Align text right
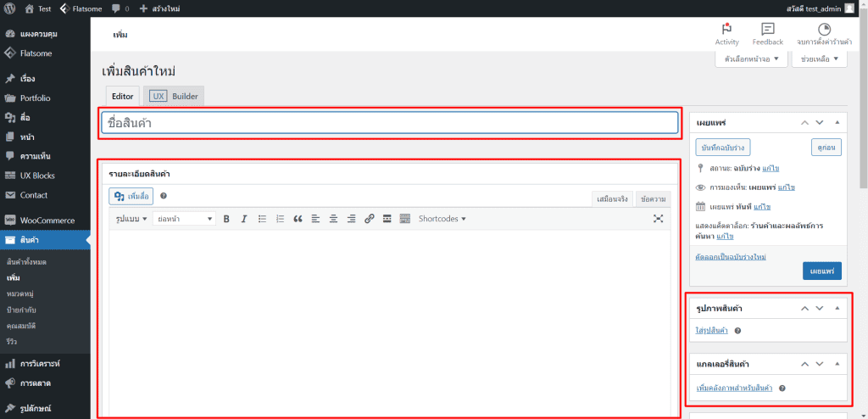This screenshot has height=419, width=868. coord(351,219)
